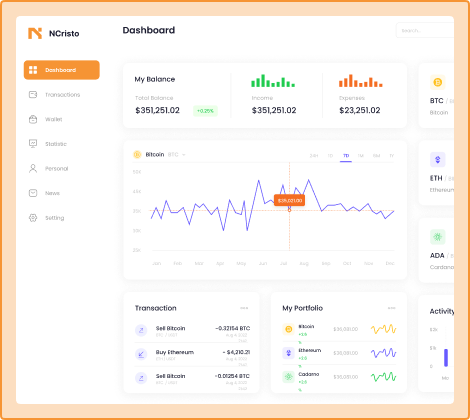
Task: Expand the Bitcoin BTC chart dropdown
Action: [184, 155]
